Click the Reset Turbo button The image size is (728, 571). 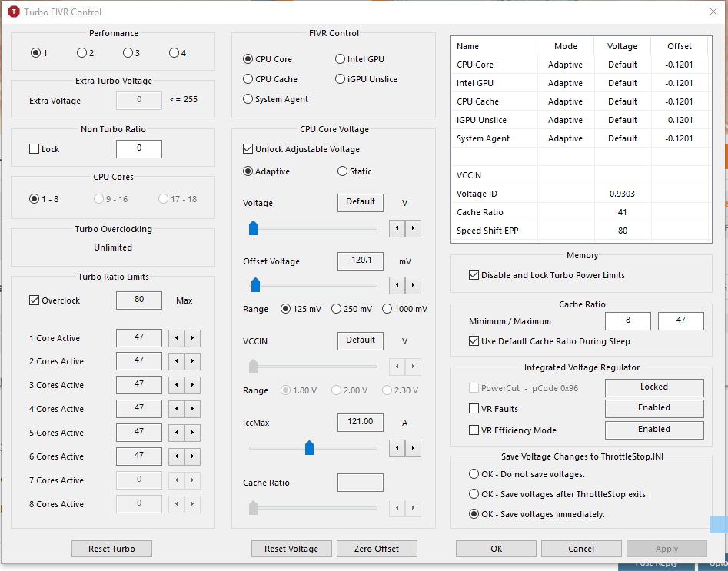(x=112, y=549)
